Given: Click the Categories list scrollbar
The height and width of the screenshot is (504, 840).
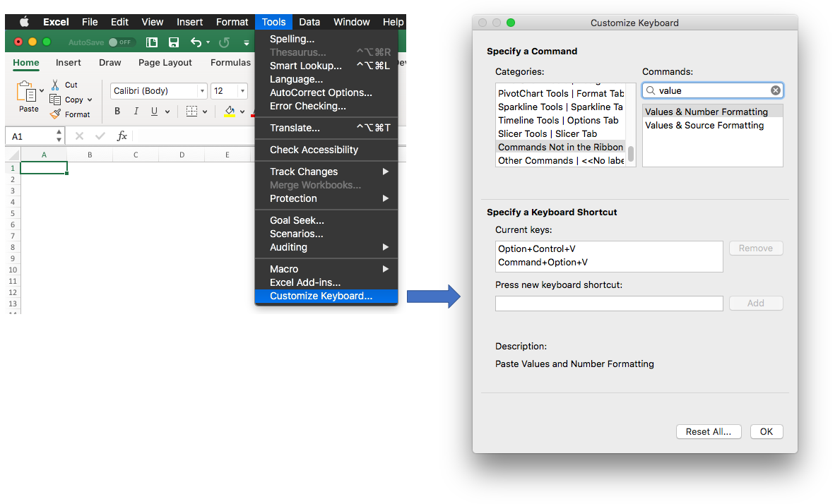Looking at the screenshot, I should [x=631, y=154].
